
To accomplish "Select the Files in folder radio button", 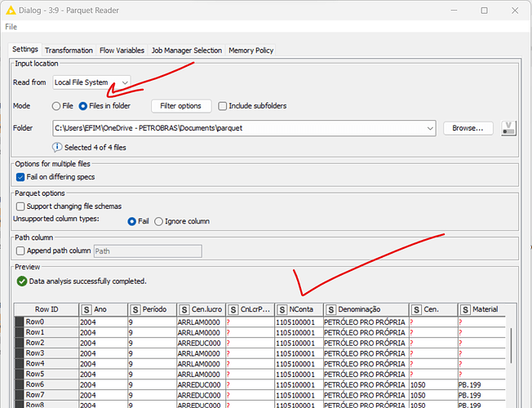I will pyautogui.click(x=82, y=106).
